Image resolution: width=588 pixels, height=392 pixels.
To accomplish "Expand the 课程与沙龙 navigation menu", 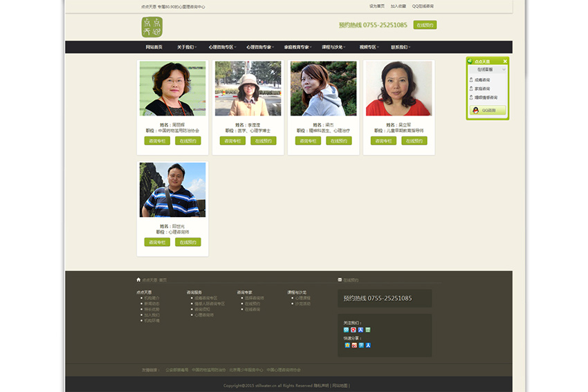I will 333,47.
